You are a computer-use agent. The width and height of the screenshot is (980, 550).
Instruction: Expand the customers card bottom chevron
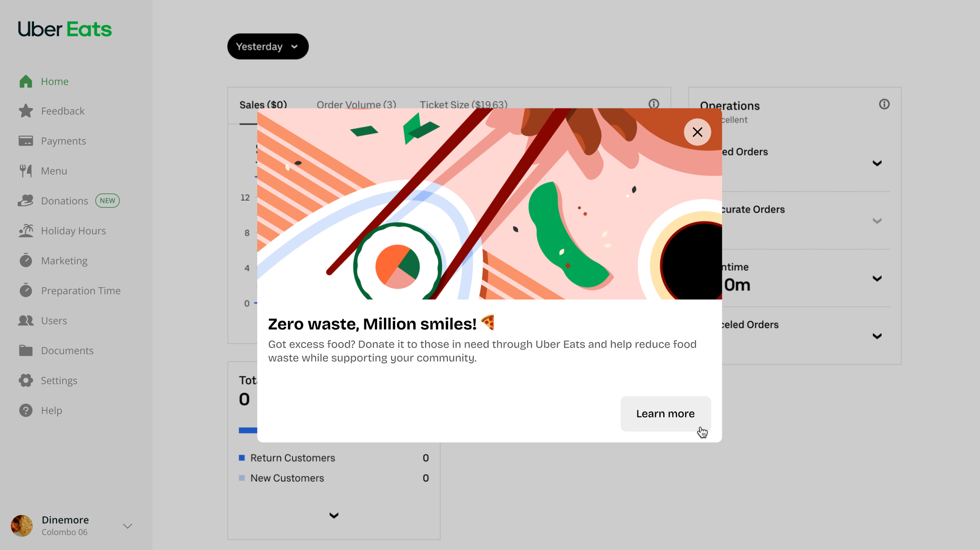(334, 515)
